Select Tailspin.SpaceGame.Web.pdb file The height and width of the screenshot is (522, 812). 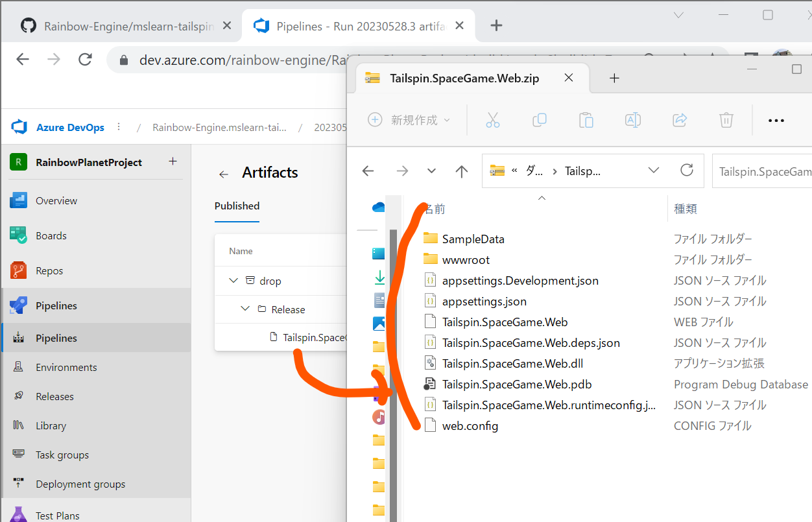click(x=517, y=384)
